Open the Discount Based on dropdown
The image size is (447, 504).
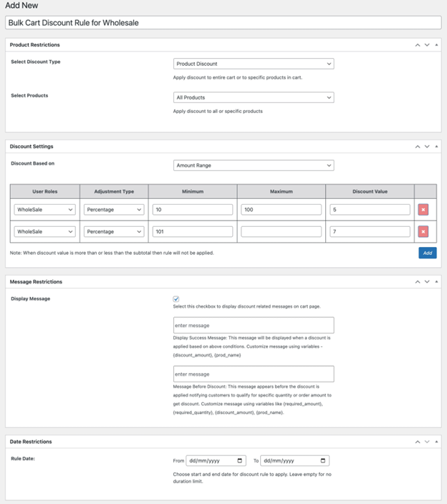pos(254,165)
